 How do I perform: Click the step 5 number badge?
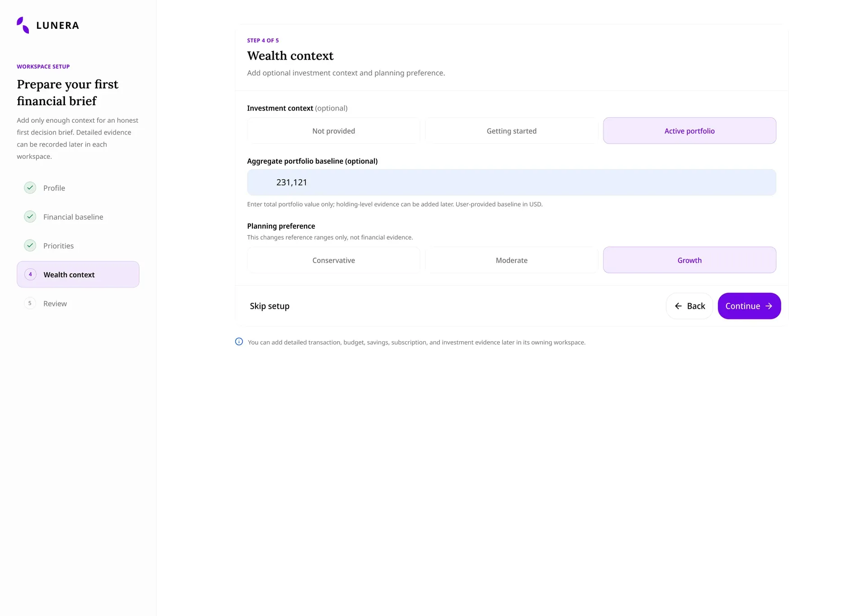[30, 303]
